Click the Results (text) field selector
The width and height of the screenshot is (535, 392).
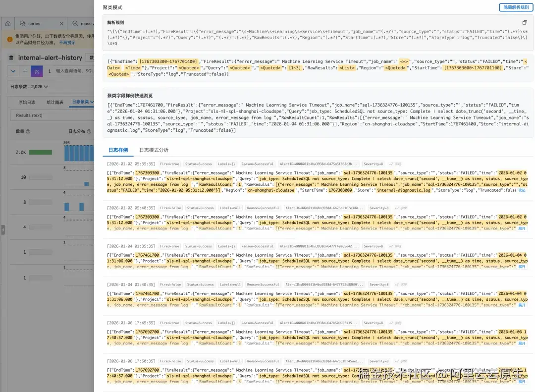pyautogui.click(x=52, y=115)
